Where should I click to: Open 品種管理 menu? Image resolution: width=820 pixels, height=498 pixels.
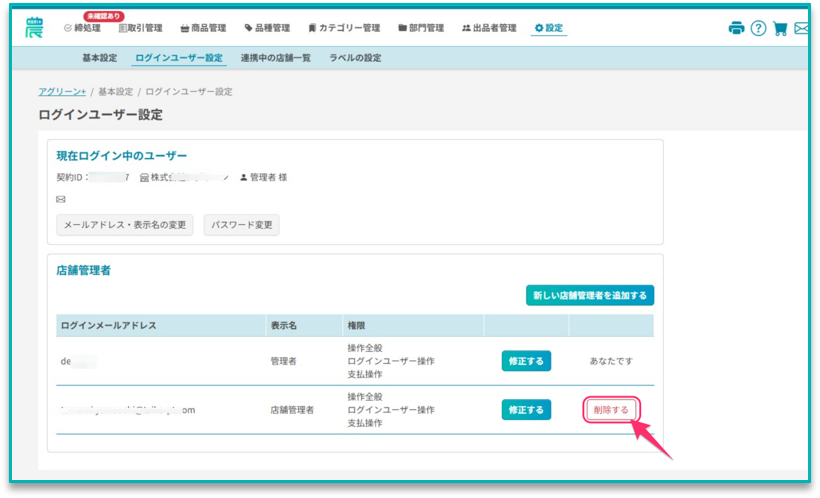tap(267, 28)
